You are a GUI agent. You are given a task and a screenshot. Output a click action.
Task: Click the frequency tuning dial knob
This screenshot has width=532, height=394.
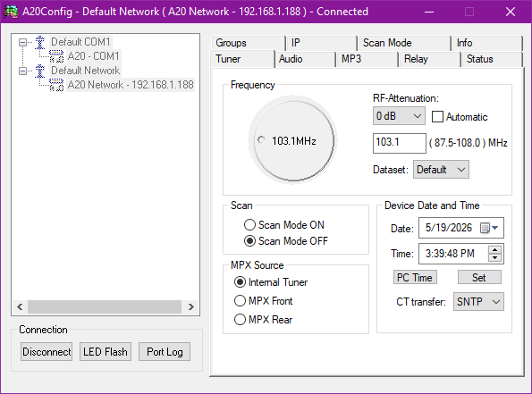tap(293, 140)
